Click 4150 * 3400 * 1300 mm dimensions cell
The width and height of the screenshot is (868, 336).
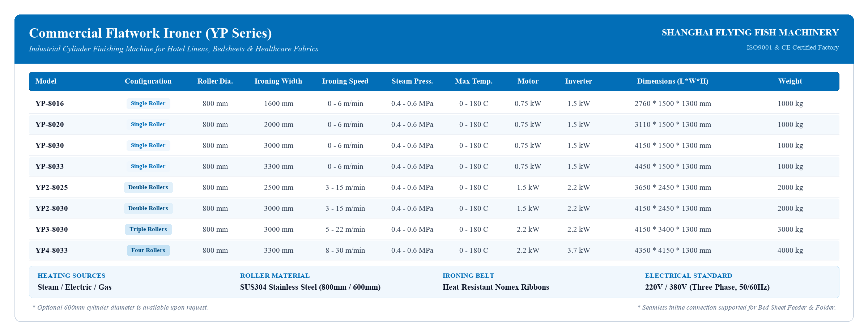[673, 229]
